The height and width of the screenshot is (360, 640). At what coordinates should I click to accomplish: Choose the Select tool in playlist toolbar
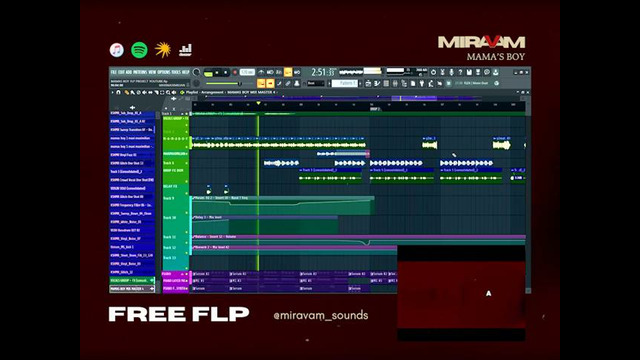point(162,92)
